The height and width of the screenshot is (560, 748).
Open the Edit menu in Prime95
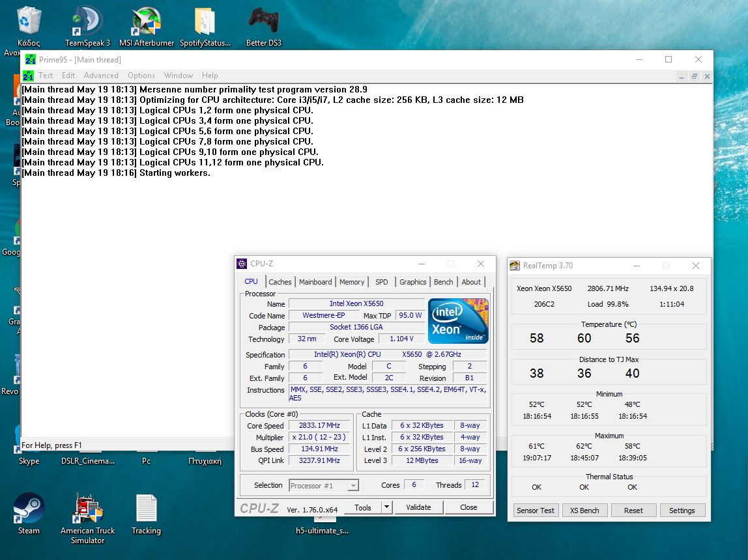(x=68, y=76)
